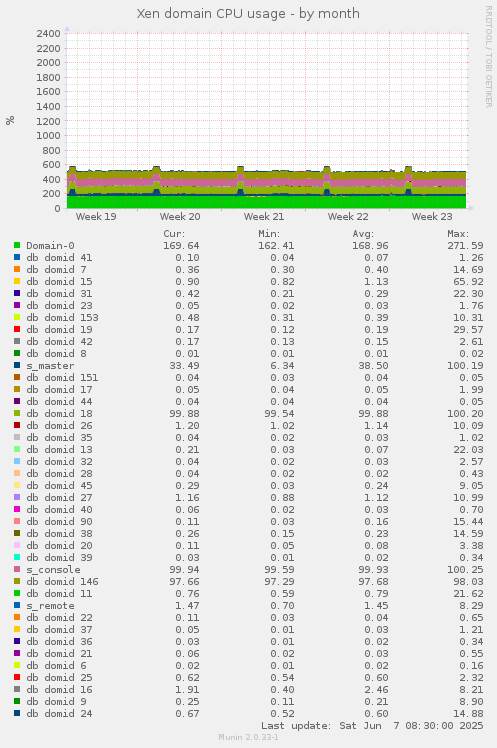The width and height of the screenshot is (497, 748).
Task: Click the db domid 17 label
Action: [x=59, y=389]
